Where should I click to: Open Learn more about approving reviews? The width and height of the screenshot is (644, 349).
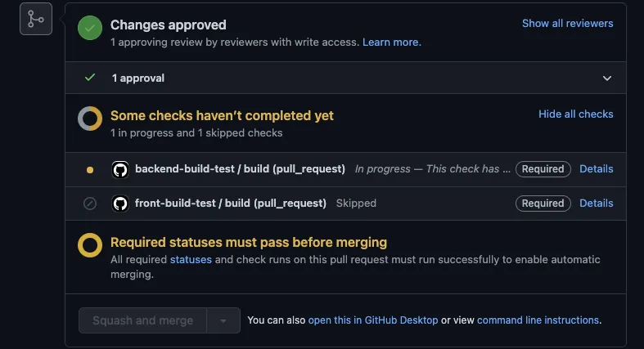coord(391,42)
